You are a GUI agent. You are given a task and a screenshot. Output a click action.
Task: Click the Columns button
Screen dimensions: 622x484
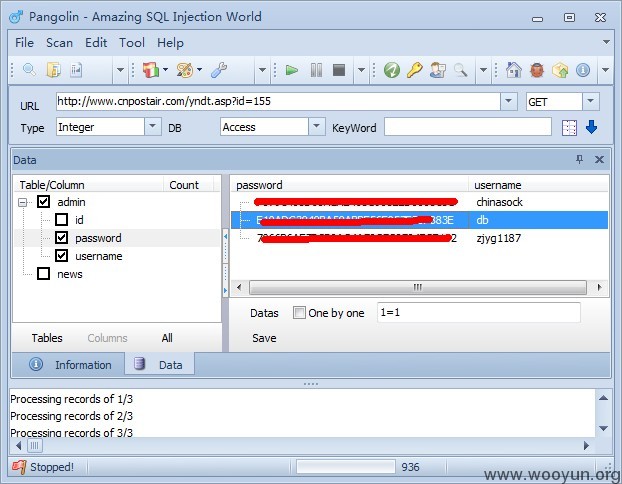(x=107, y=338)
